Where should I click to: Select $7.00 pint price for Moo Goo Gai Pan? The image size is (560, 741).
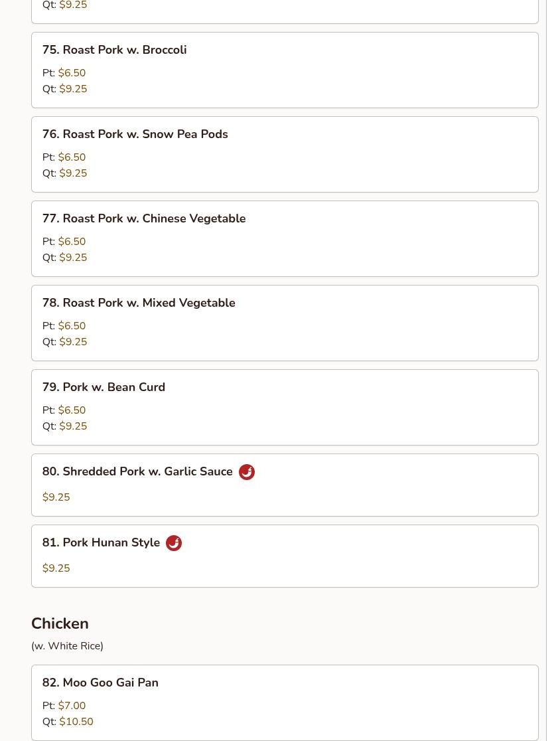(x=72, y=706)
